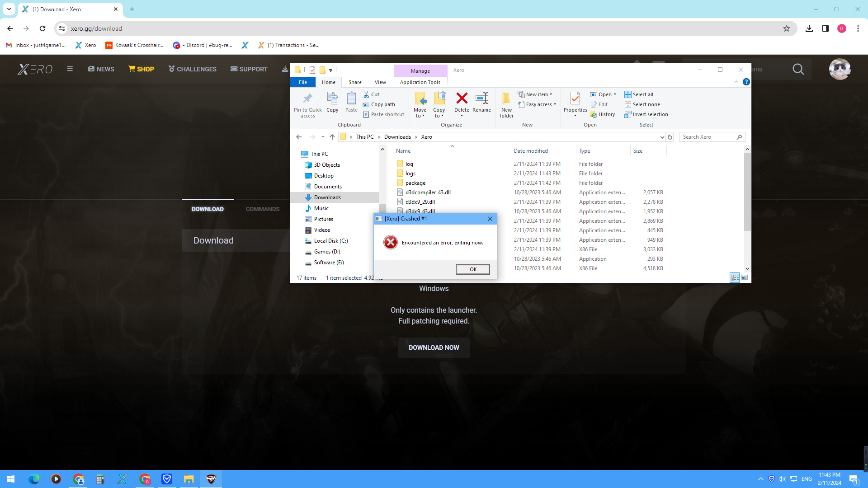Click the DOWNLOAD NOW button

[434, 347]
